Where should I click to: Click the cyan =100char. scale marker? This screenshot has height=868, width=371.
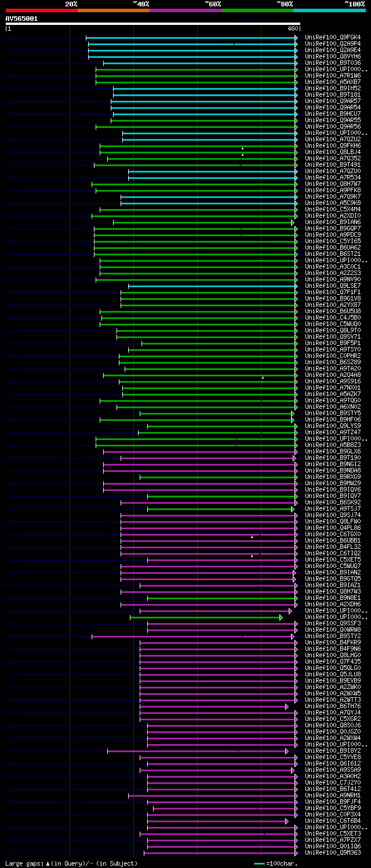tap(260, 863)
